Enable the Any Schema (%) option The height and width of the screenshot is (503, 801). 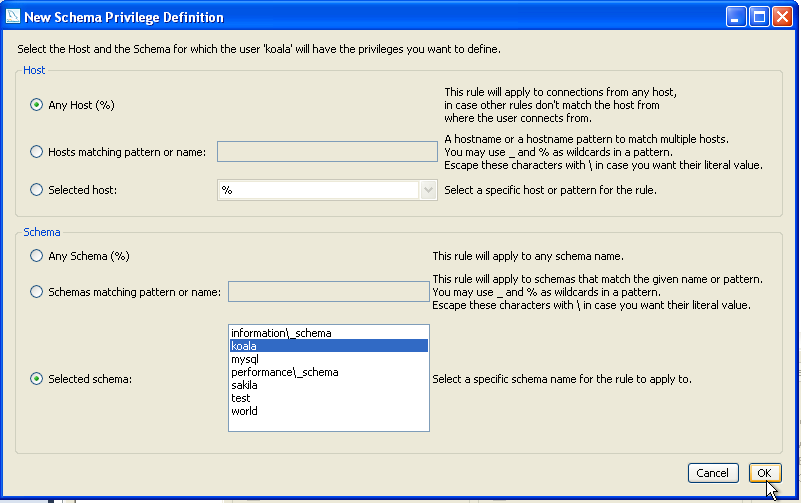[37, 256]
